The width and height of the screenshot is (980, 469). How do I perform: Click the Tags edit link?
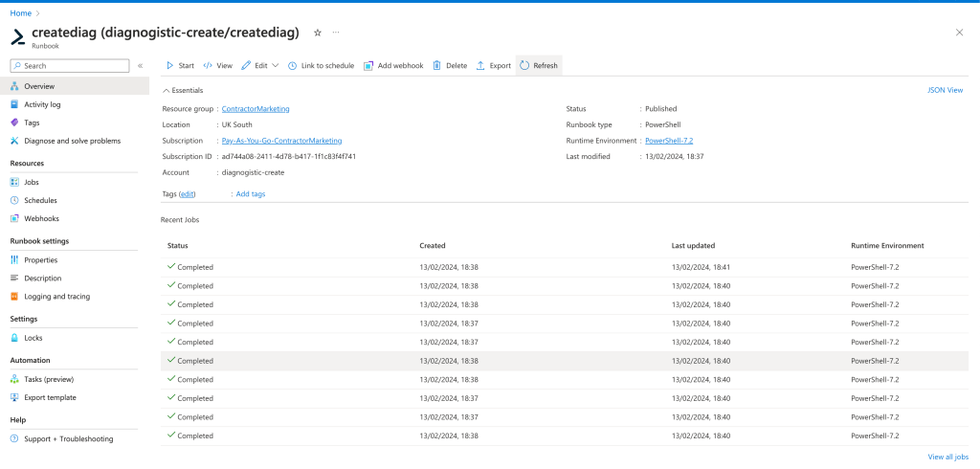(x=188, y=194)
